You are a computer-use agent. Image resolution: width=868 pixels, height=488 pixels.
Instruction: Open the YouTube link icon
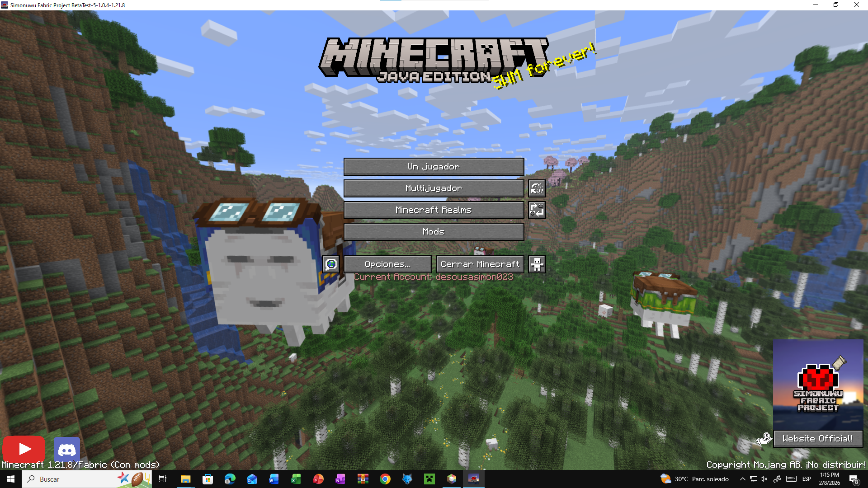click(x=24, y=449)
